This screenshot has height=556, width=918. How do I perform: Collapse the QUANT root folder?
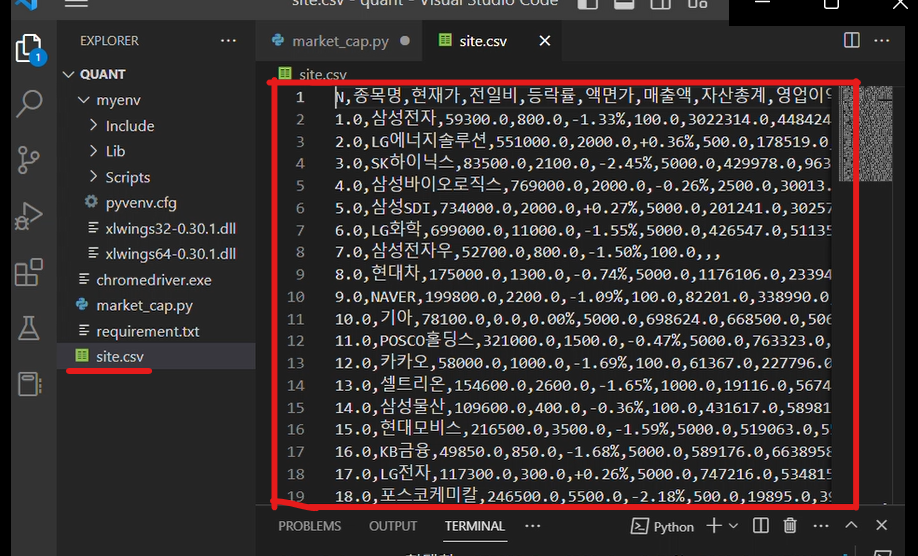point(68,74)
